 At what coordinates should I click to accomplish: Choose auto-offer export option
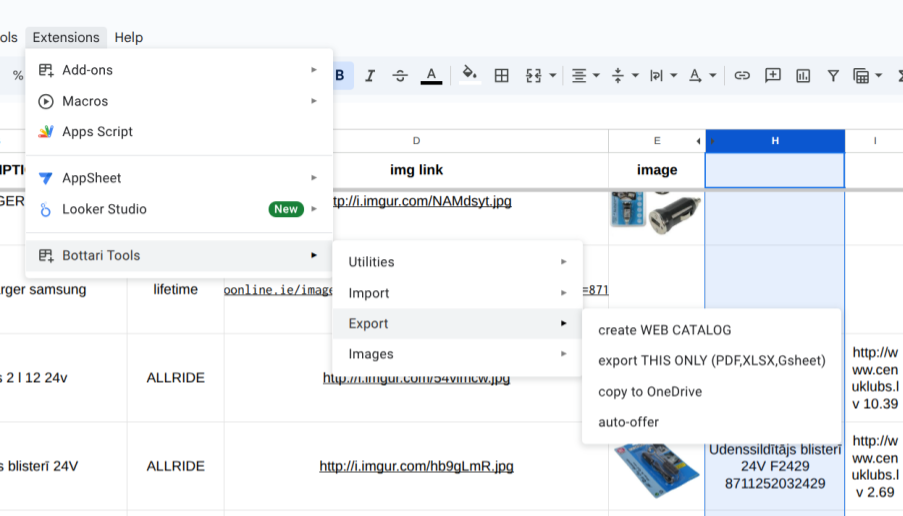[711, 422]
